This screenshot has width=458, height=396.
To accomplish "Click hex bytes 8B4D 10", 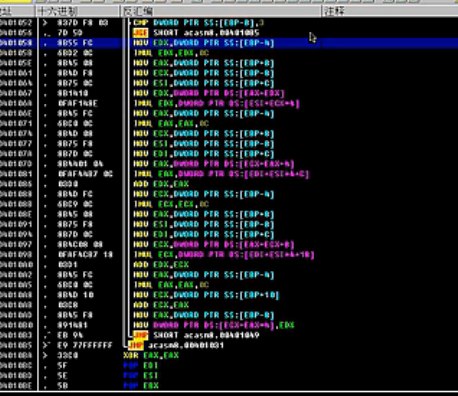I will (x=75, y=295).
